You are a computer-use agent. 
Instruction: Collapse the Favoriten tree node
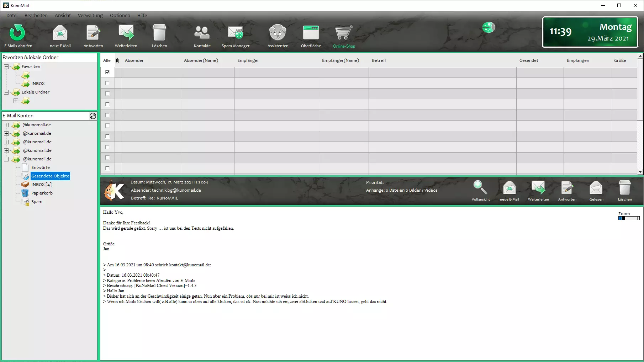(x=6, y=66)
